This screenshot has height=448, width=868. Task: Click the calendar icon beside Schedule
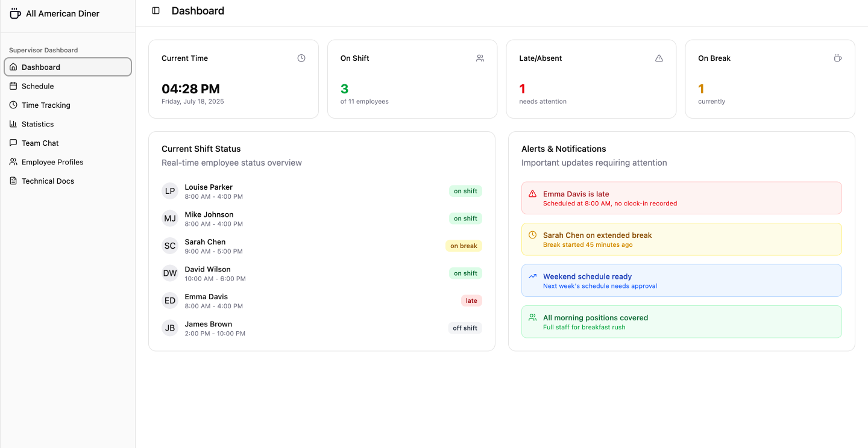click(13, 86)
